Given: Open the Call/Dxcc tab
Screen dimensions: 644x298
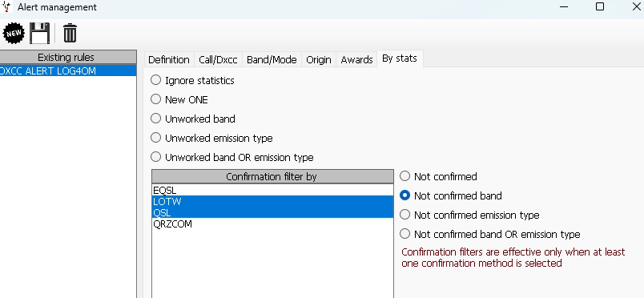Looking at the screenshot, I should (218, 59).
